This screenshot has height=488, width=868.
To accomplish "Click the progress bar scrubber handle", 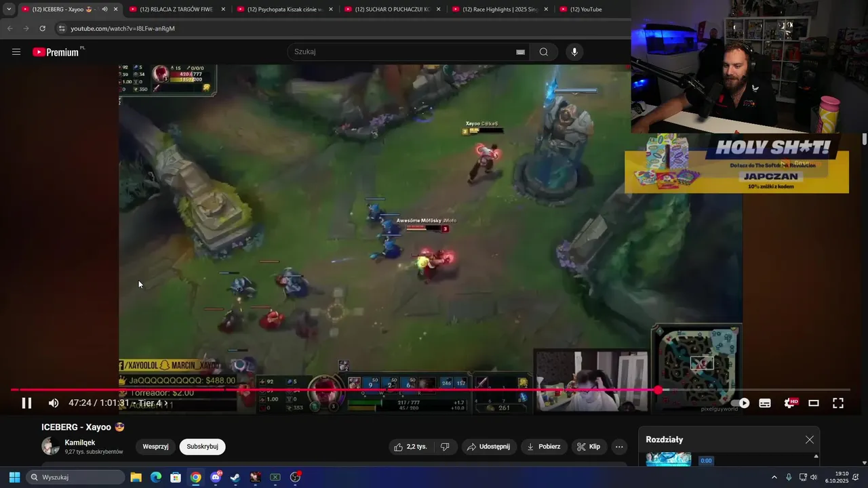I will tap(658, 390).
